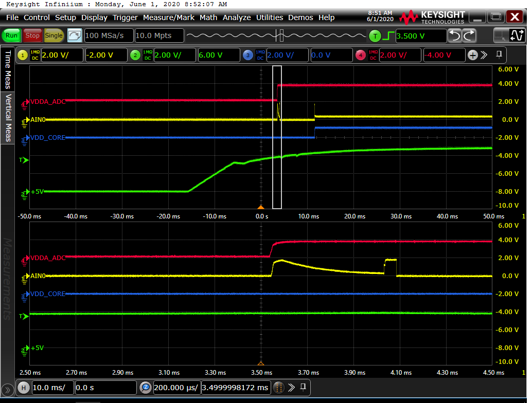The width and height of the screenshot is (532, 403).
Task: Click the horizontal toolbar pin icon
Action: [x=303, y=387]
